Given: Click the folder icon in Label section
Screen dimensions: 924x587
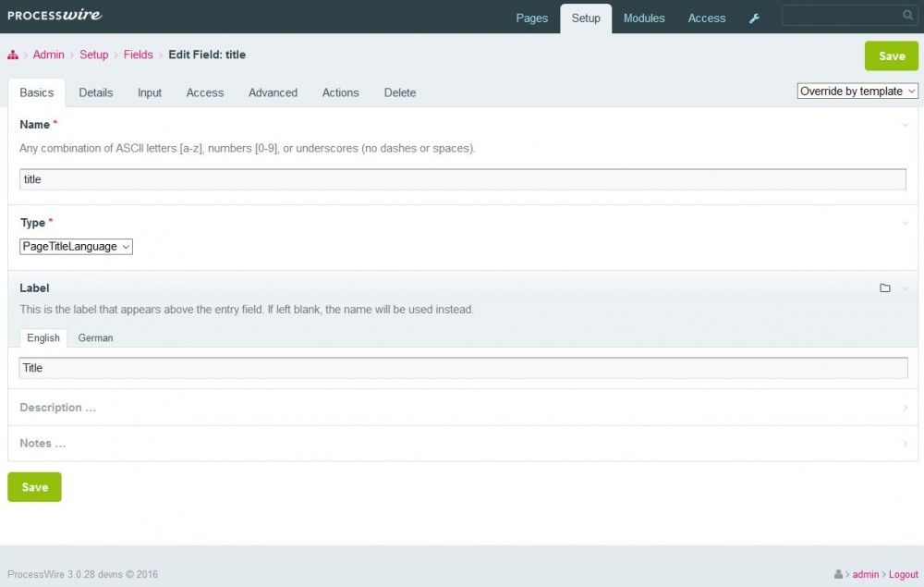Looking at the screenshot, I should [x=884, y=288].
